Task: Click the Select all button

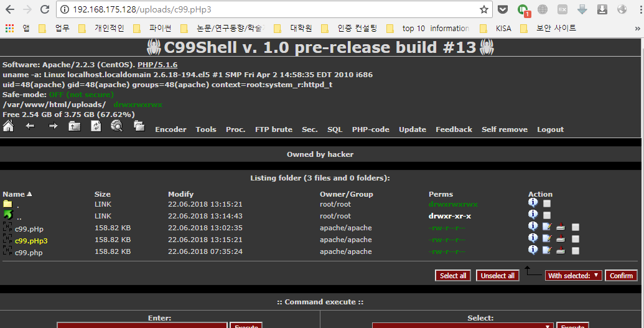Action: (x=453, y=275)
